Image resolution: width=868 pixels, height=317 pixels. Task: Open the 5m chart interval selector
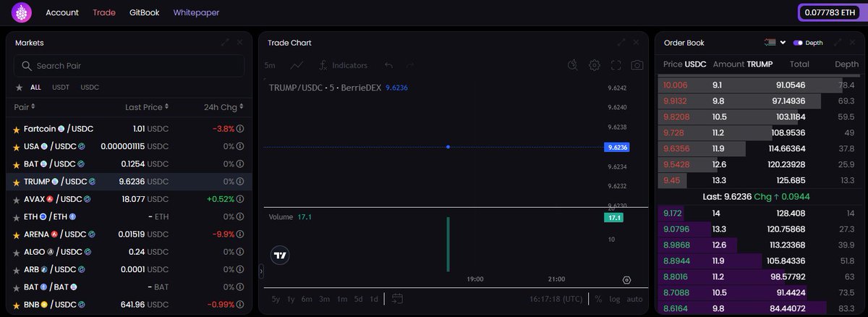pos(270,65)
